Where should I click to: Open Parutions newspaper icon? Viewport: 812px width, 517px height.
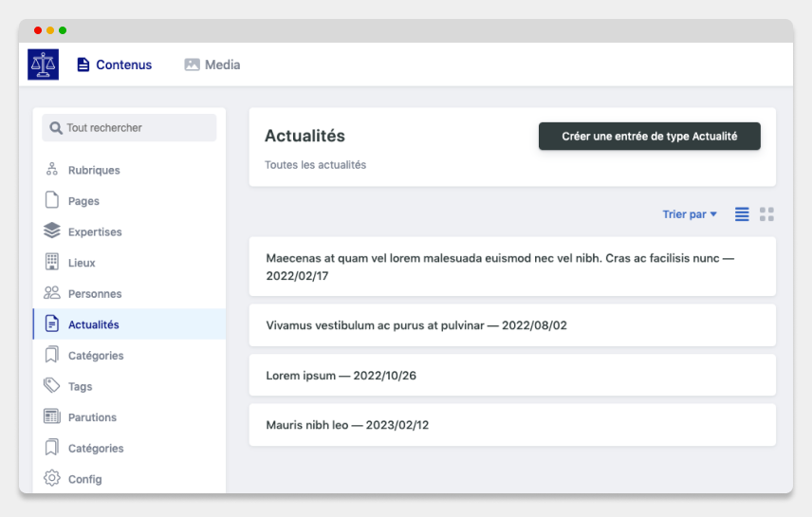point(52,416)
